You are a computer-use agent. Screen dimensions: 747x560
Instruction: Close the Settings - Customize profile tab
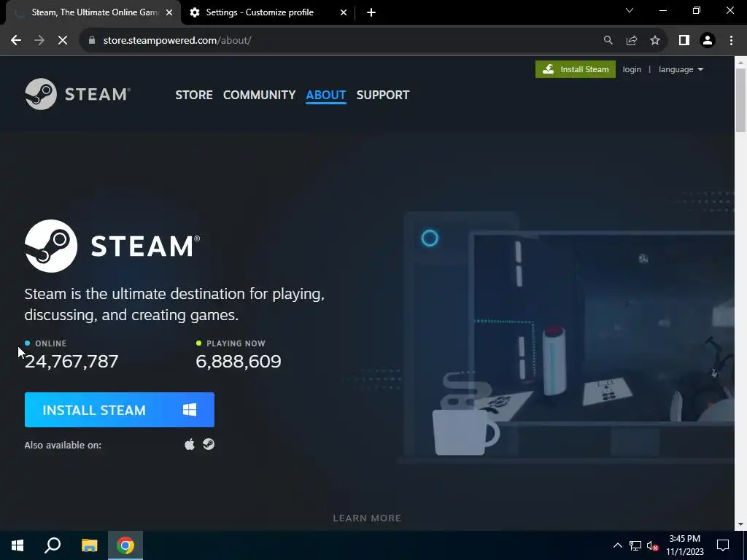tap(344, 12)
